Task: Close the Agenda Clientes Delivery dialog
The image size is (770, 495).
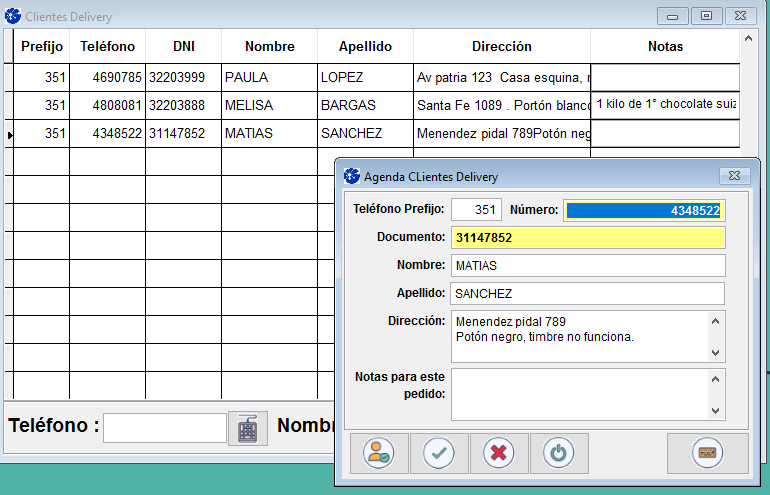Action: pos(734,176)
